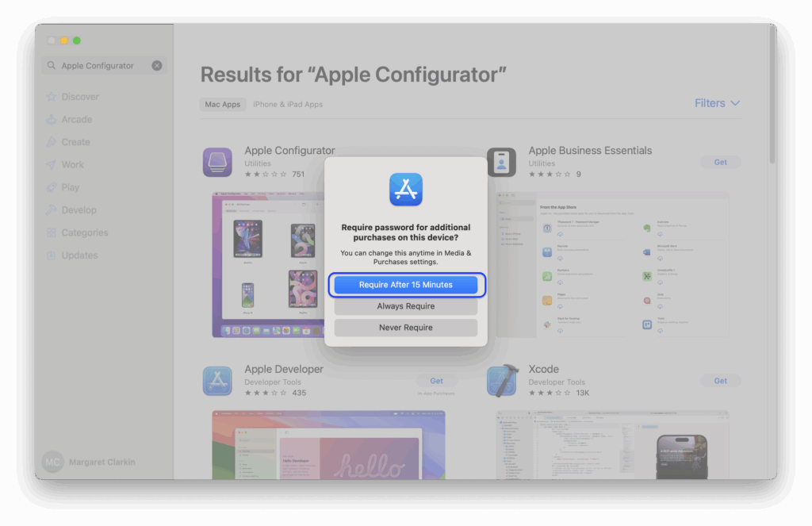The image size is (812, 526).
Task: Open the Apple Developer app icon
Action: tap(217, 381)
